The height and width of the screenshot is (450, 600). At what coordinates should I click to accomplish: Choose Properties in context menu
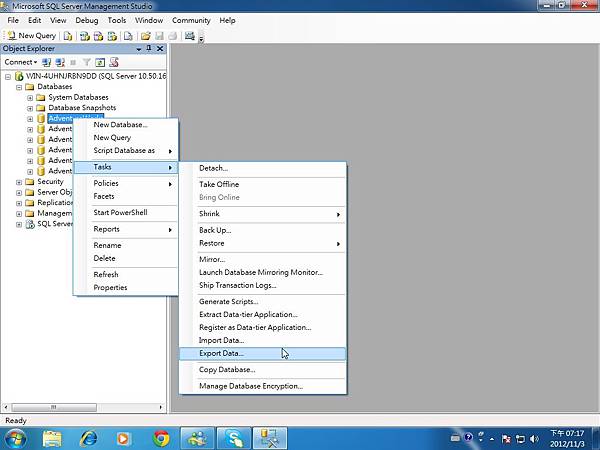tap(126, 287)
